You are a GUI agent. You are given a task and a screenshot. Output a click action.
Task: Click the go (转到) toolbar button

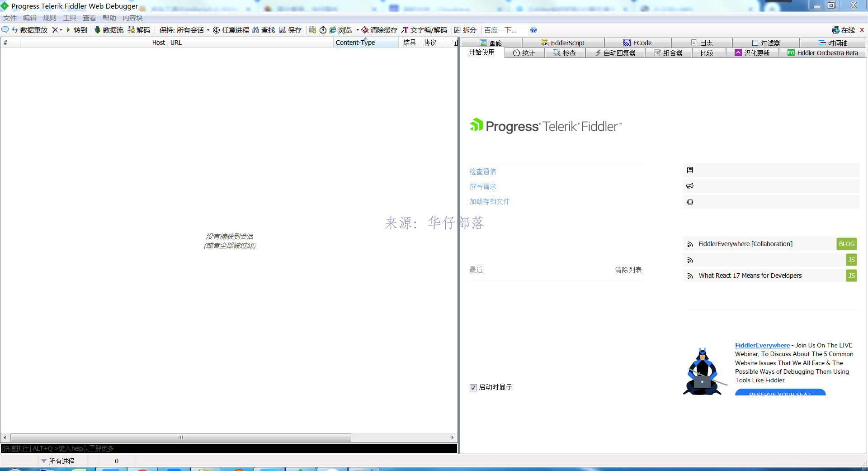click(x=76, y=30)
